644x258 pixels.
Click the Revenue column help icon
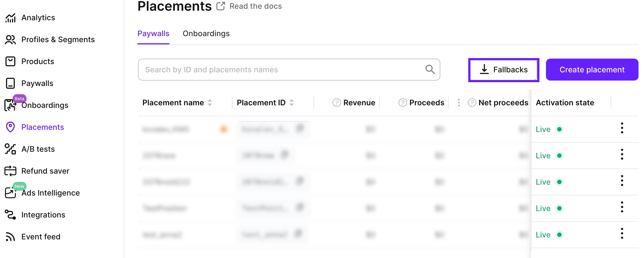[337, 103]
